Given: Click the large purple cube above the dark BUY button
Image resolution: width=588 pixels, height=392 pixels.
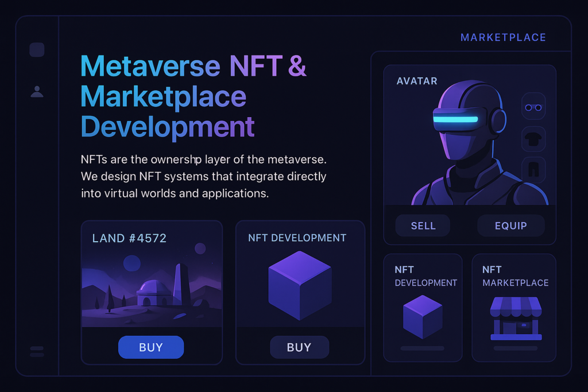Looking at the screenshot, I should (300, 285).
